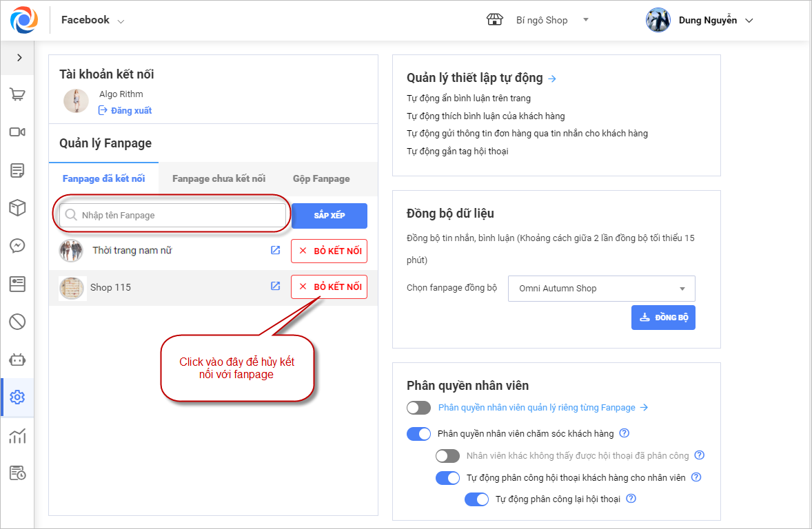812x529 pixels.
Task: Click the 'ĐỒNG BỘ' sync button
Action: tap(663, 318)
